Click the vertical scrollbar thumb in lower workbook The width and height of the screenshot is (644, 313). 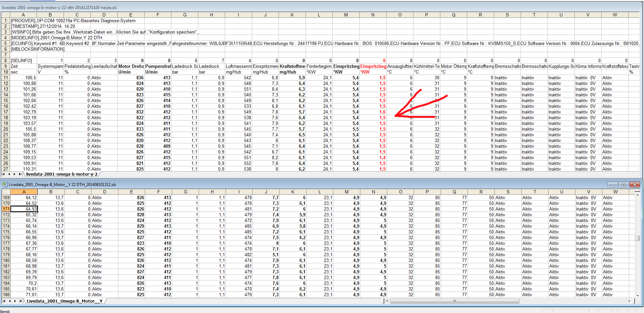click(637, 238)
